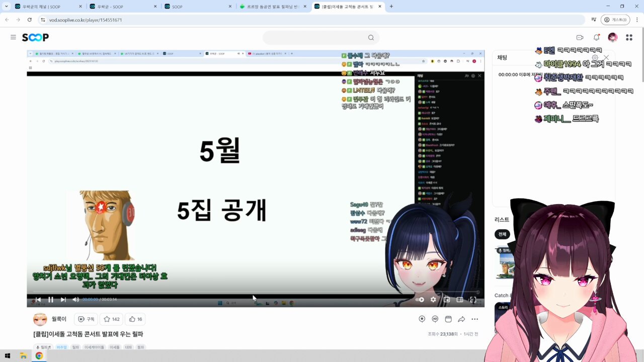Subscribe with the 구독 button

pos(86,319)
